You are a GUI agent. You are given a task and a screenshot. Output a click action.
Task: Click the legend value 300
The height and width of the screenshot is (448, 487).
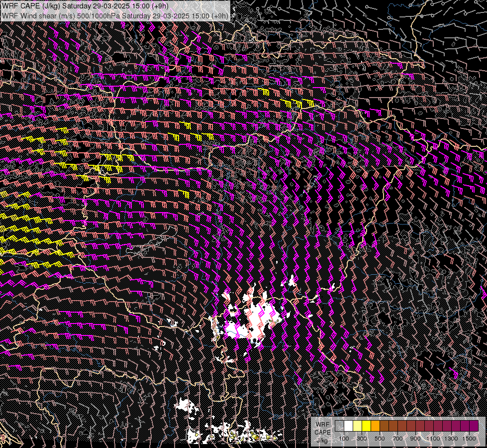click(362, 439)
